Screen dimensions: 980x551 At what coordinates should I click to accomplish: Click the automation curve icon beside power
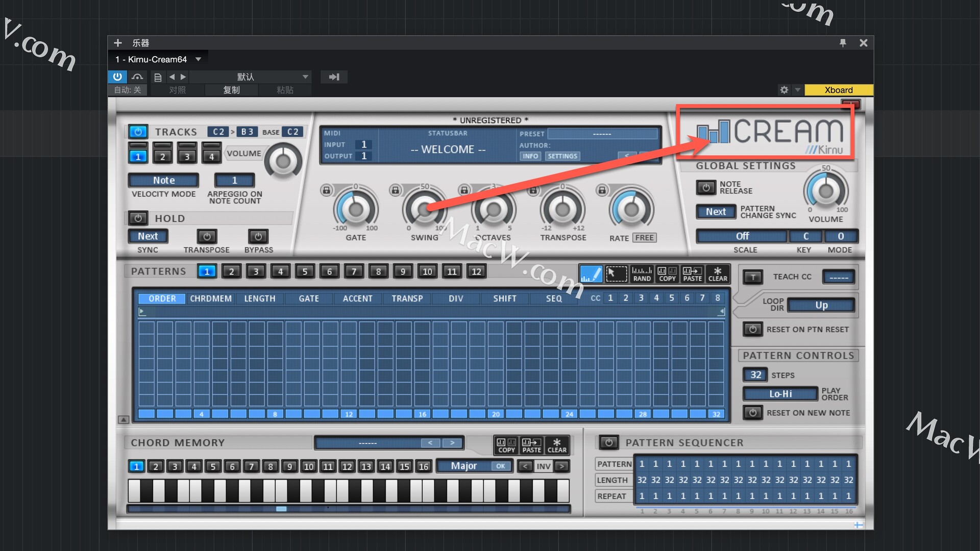[137, 77]
